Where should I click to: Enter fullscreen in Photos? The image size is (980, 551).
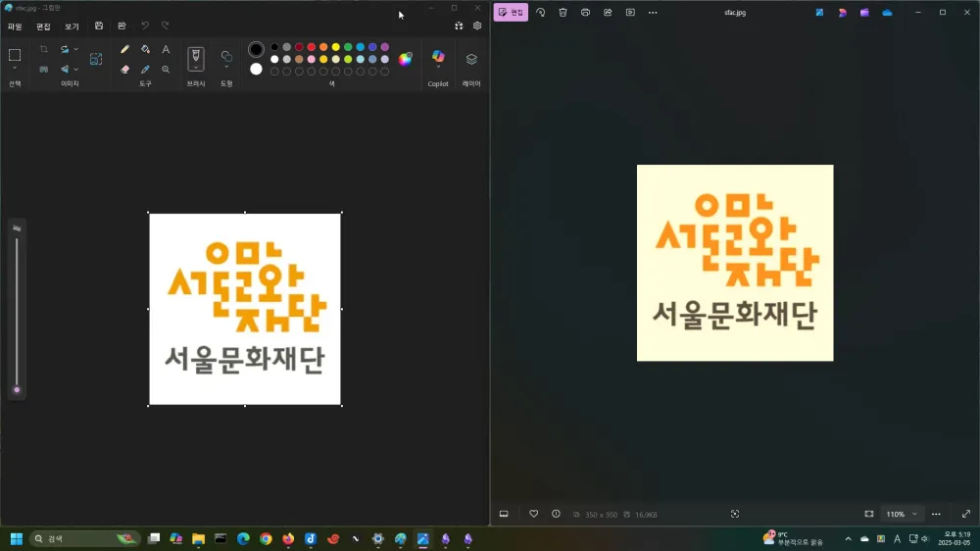(965, 514)
